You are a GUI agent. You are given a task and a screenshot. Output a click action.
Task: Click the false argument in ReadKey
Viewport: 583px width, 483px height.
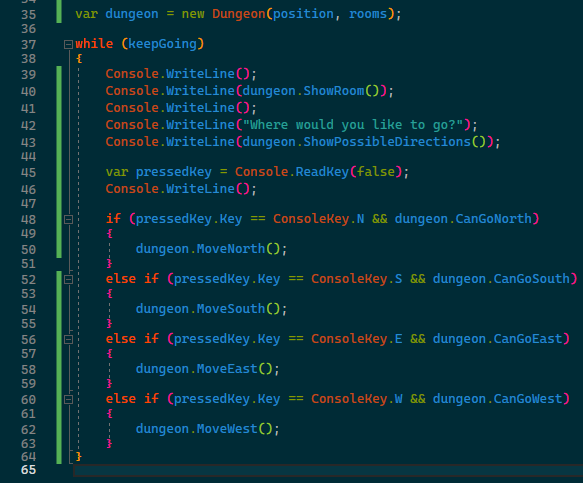[x=376, y=172]
